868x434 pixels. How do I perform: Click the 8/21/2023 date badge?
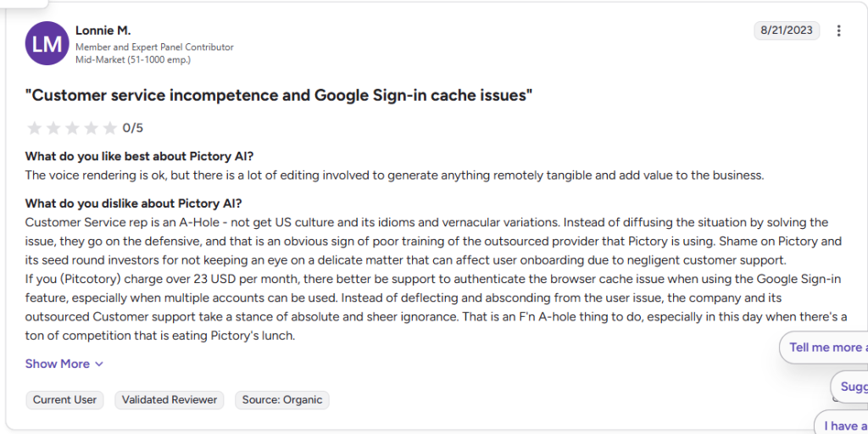tap(787, 31)
